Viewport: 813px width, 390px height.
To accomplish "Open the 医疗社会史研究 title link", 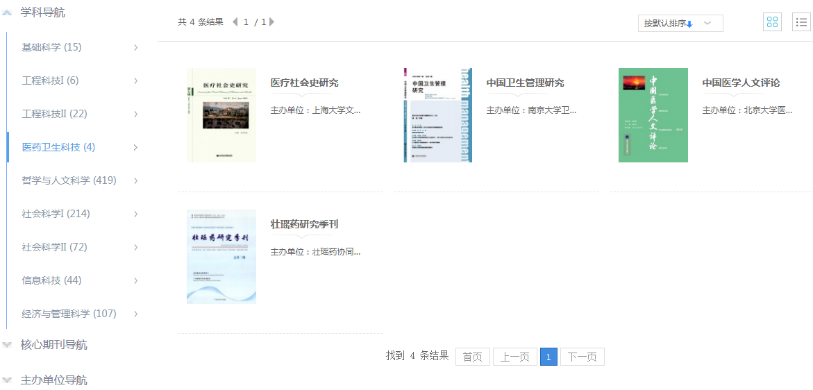I will pyautogui.click(x=304, y=83).
